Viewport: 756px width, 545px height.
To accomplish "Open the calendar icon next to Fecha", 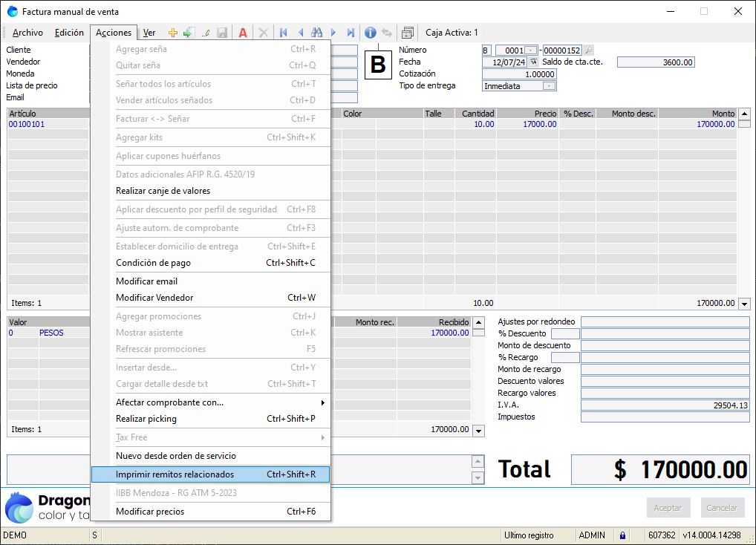I will (534, 62).
